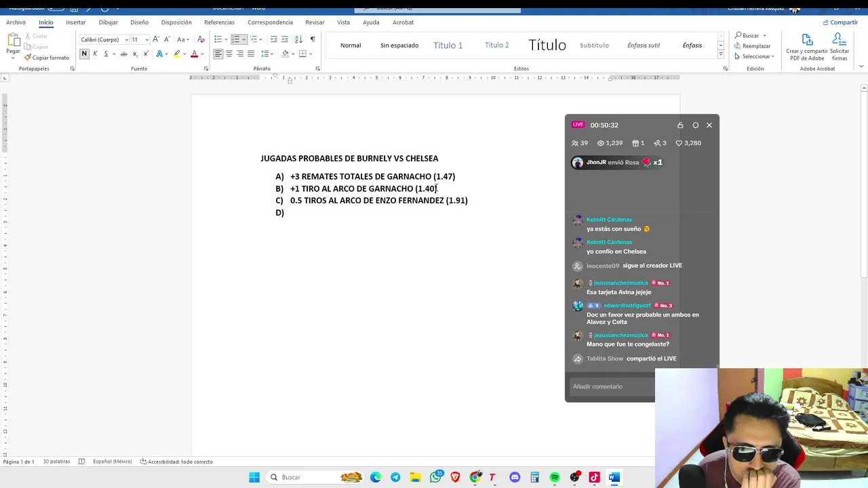Apply Título 1 style

tap(448, 45)
